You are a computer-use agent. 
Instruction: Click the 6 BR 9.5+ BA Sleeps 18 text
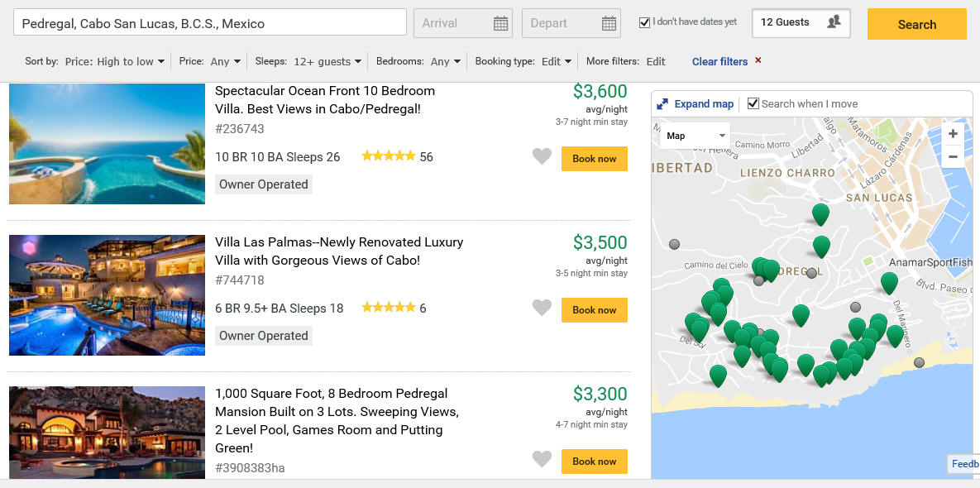(280, 308)
